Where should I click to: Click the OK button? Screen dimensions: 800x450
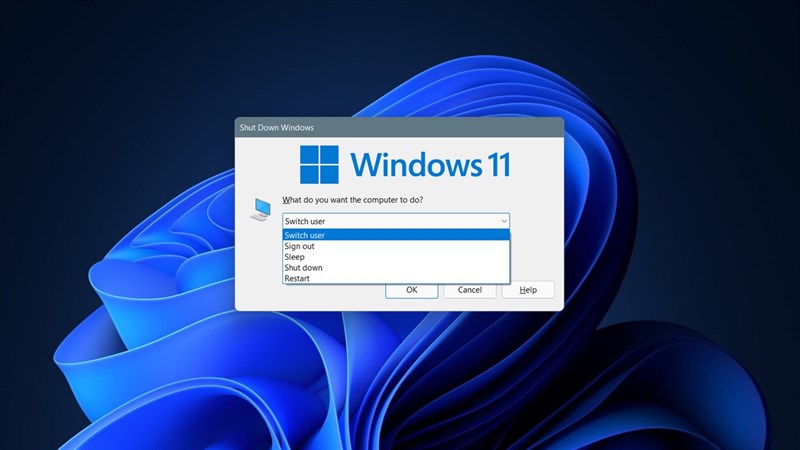click(412, 290)
